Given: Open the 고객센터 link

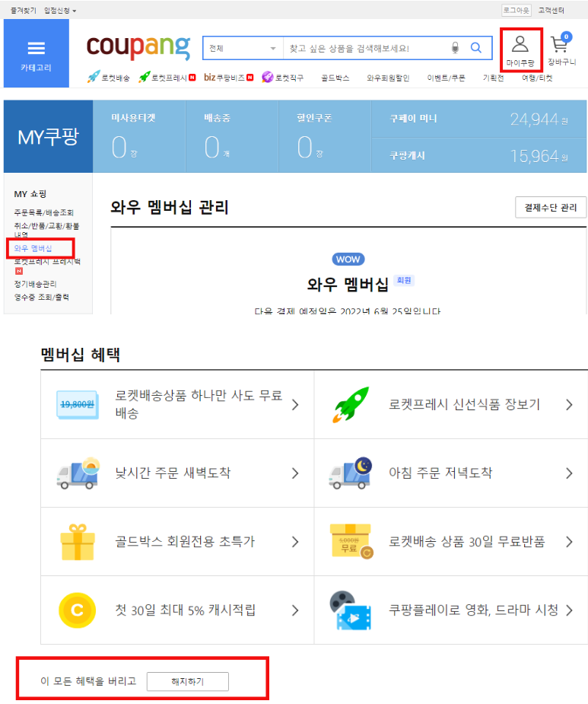Looking at the screenshot, I should click(551, 10).
